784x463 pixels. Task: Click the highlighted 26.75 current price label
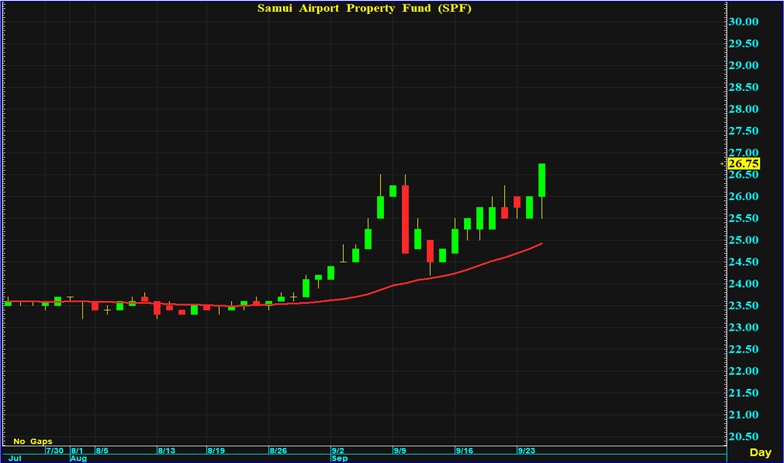744,164
